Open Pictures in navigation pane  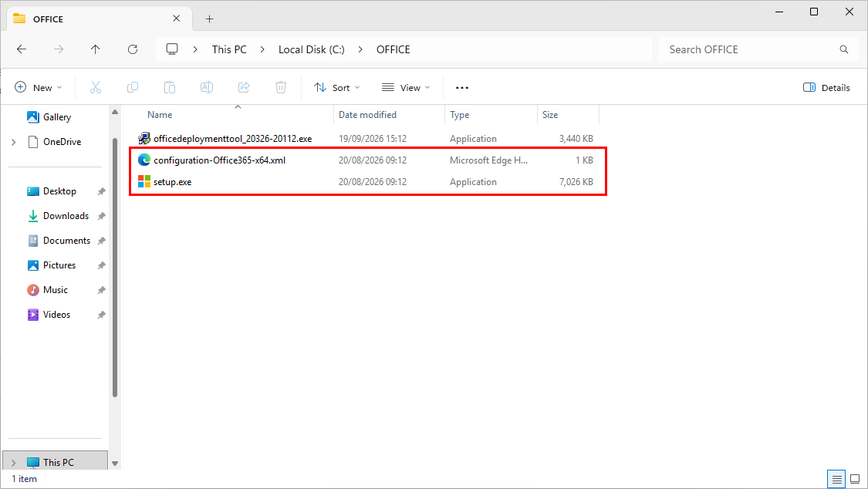click(x=59, y=265)
